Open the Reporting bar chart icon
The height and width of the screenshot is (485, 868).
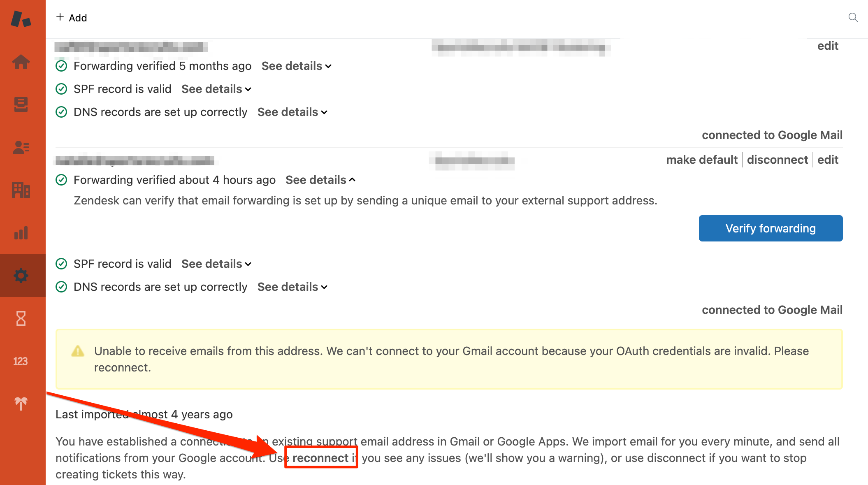click(21, 233)
